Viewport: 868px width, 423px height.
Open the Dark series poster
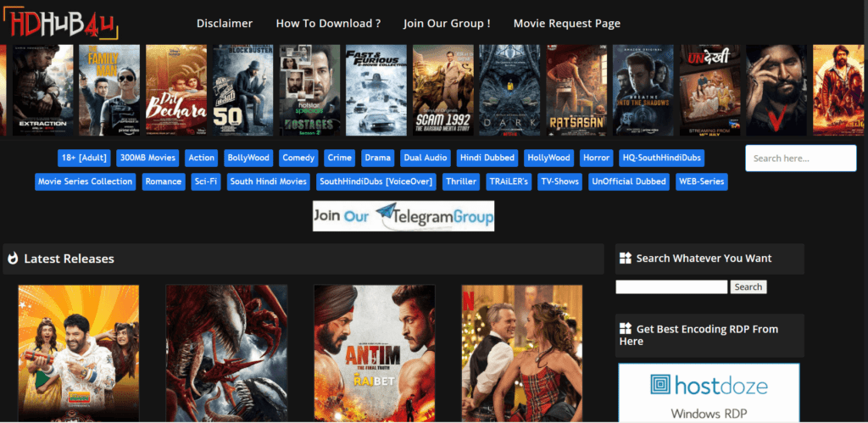point(509,90)
